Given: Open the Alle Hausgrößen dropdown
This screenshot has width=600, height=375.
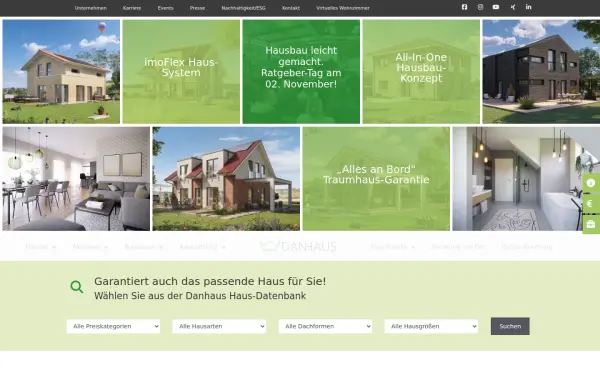Looking at the screenshot, I should pos(431,326).
